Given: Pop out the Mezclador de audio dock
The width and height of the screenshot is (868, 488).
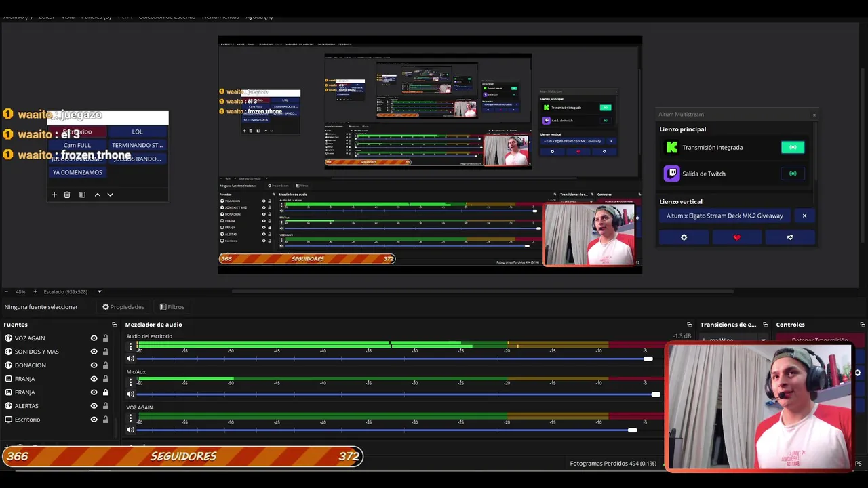Looking at the screenshot, I should (x=689, y=325).
